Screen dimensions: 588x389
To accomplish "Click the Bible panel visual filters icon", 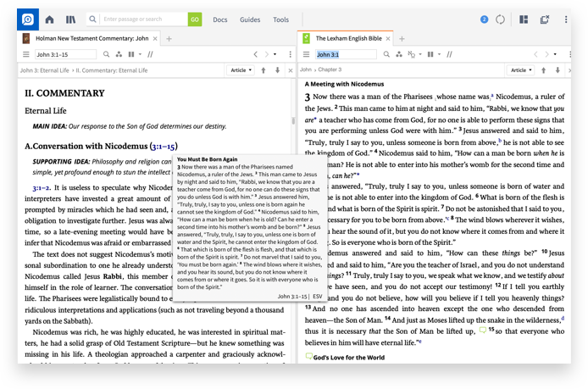I will tap(399, 54).
